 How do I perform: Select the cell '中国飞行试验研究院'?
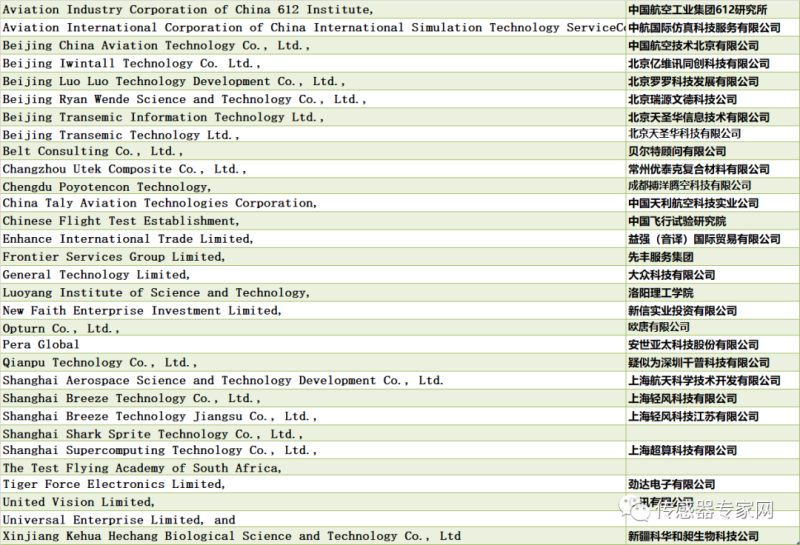pos(711,221)
